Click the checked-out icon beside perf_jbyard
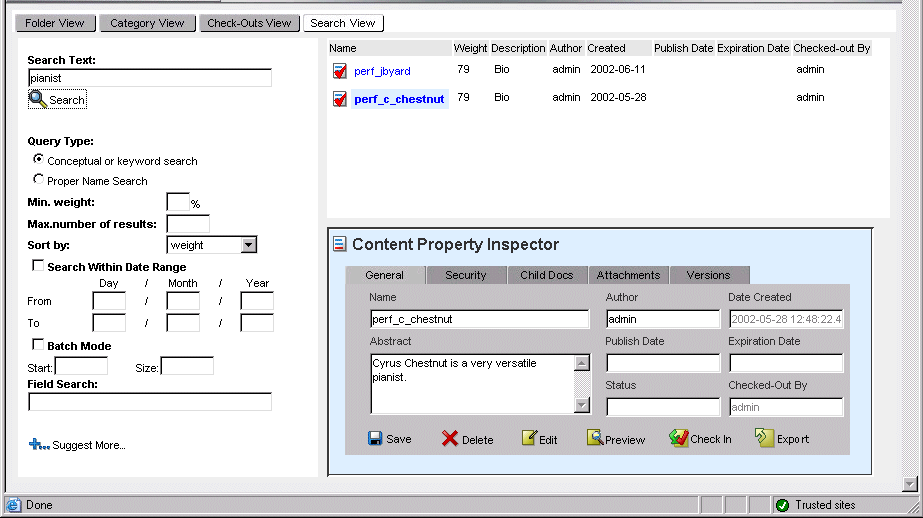This screenshot has width=923, height=518. tap(340, 71)
